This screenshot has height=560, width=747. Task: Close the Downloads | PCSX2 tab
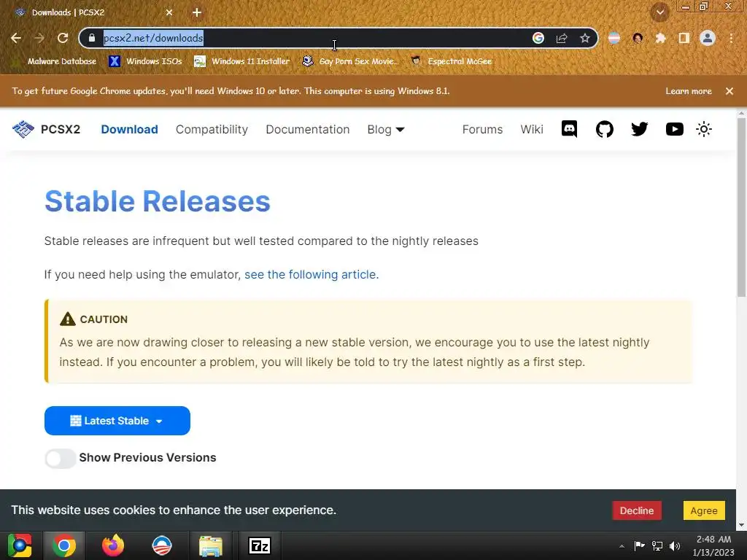point(169,12)
